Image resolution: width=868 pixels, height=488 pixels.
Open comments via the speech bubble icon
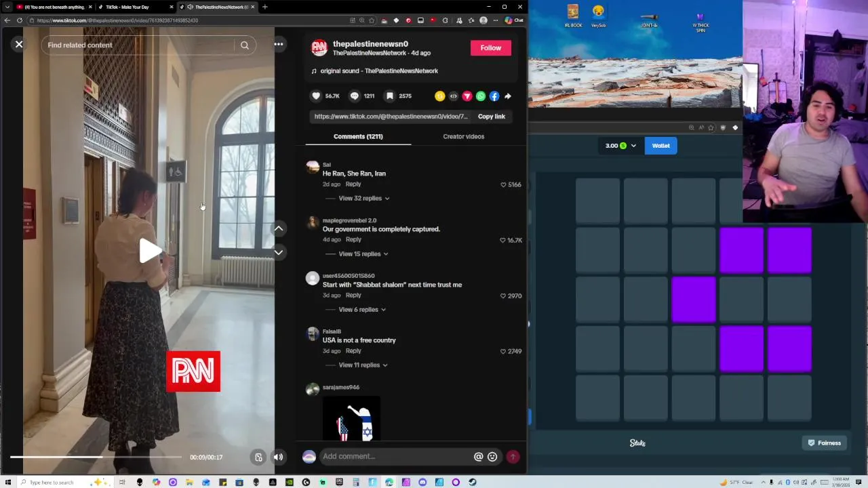click(x=354, y=96)
